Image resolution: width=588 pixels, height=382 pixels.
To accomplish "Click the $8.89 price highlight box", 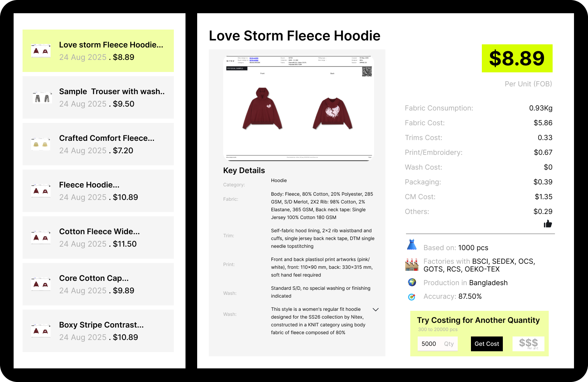I will click(x=517, y=58).
